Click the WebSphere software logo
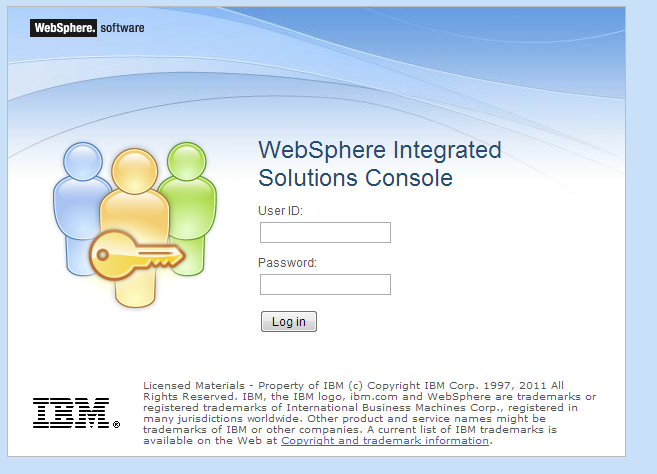The width and height of the screenshot is (657, 474). click(x=87, y=28)
